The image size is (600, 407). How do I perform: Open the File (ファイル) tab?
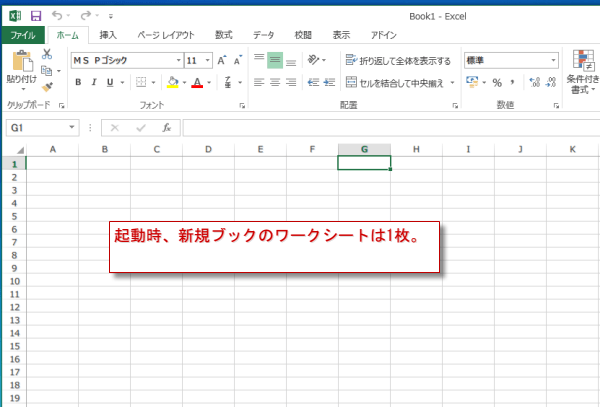(x=22, y=35)
